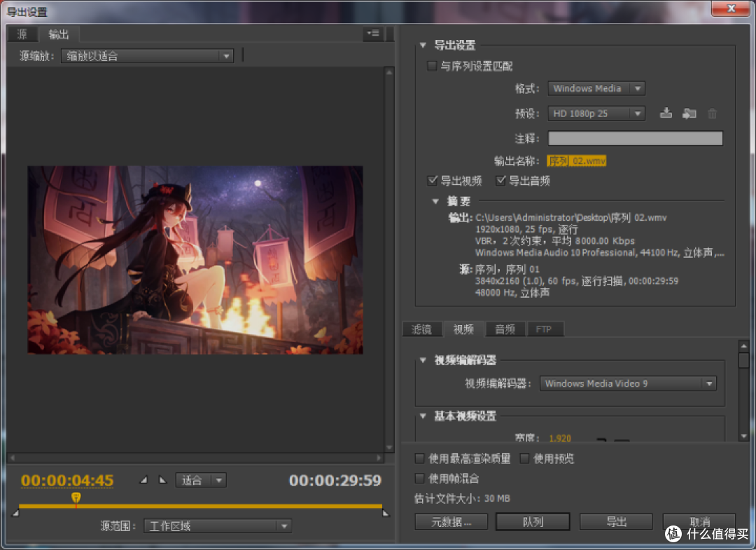Screen dimensions: 756x550
Task: Open the preset dropdown HD 1080p 25
Action: (596, 114)
